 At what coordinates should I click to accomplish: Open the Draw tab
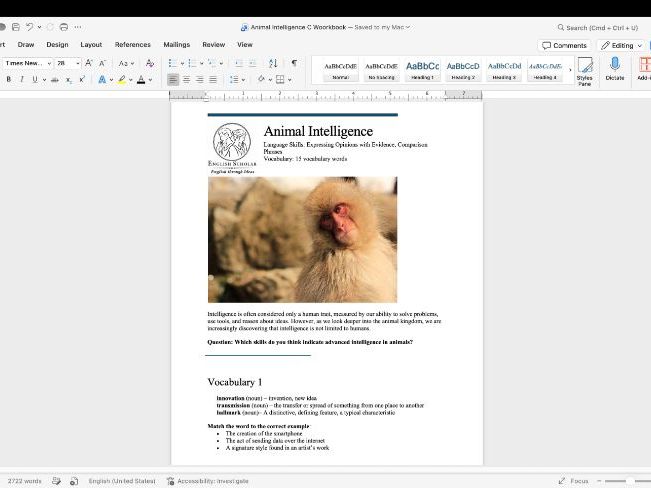coord(26,44)
